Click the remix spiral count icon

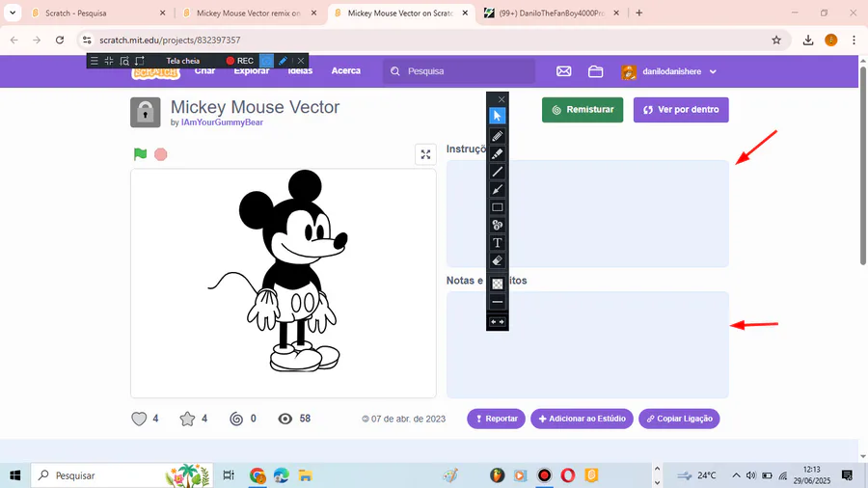tap(236, 419)
